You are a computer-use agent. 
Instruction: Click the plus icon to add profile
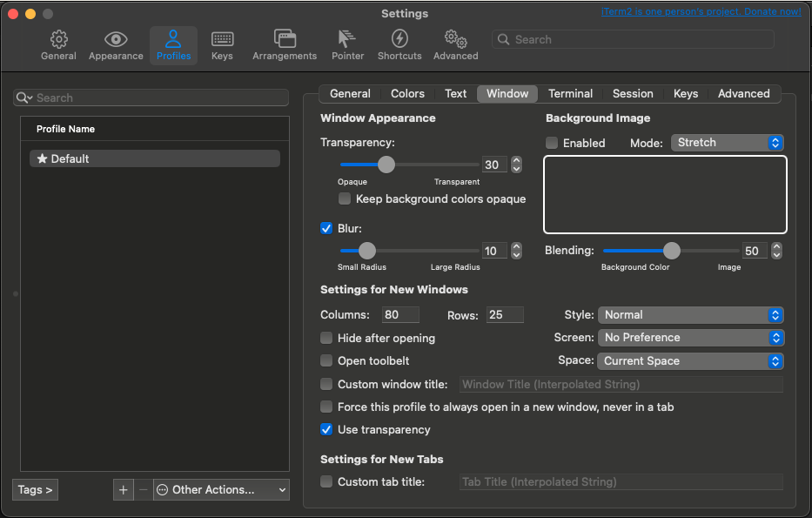coord(124,490)
